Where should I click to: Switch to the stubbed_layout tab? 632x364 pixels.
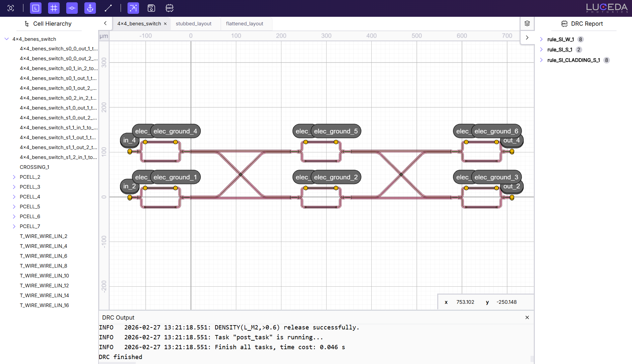coord(193,24)
